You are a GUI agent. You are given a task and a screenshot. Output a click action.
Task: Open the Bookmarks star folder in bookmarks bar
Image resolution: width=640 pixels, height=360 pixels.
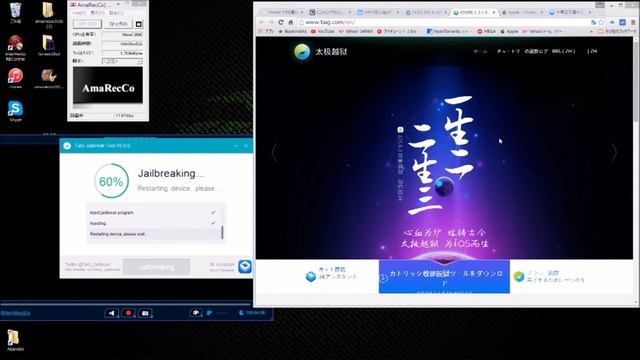292,31
